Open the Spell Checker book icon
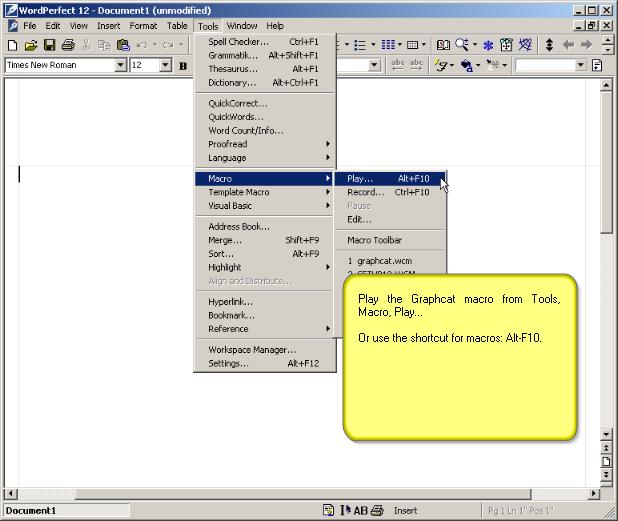 coord(443,45)
